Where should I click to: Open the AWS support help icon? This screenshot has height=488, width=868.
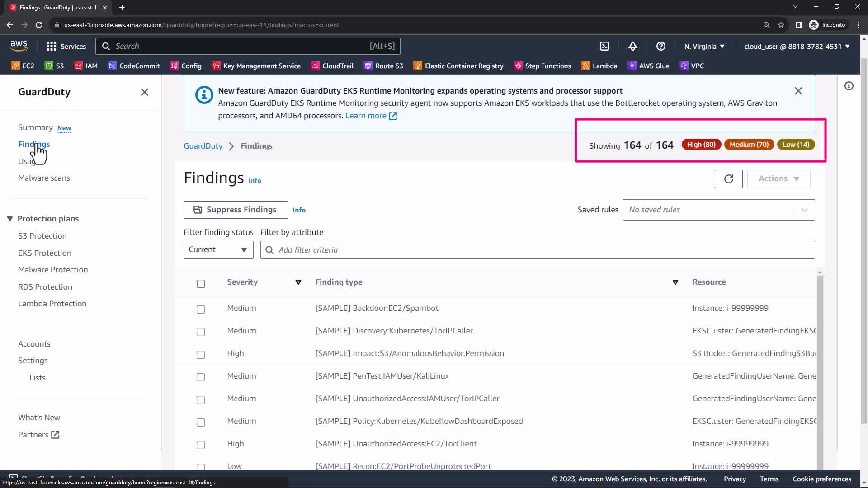point(660,46)
